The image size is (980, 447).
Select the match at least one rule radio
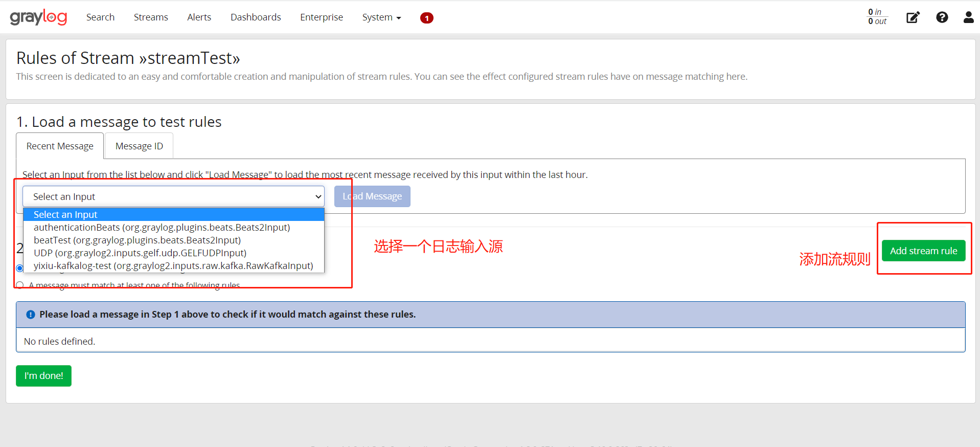pyautogui.click(x=20, y=285)
